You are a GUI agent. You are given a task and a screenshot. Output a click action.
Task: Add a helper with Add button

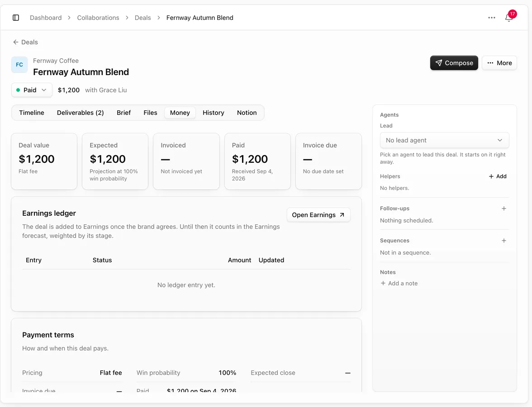pyautogui.click(x=498, y=176)
